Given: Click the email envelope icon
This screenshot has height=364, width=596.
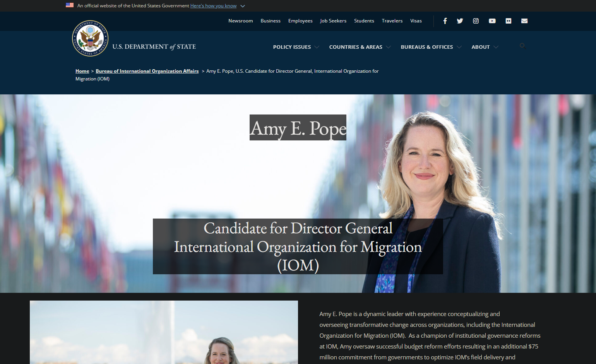Looking at the screenshot, I should point(524,21).
